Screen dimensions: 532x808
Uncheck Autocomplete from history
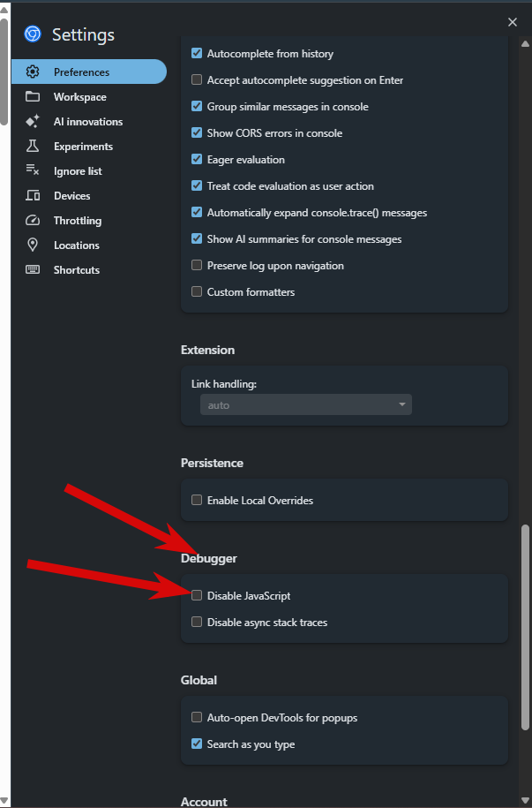[197, 54]
